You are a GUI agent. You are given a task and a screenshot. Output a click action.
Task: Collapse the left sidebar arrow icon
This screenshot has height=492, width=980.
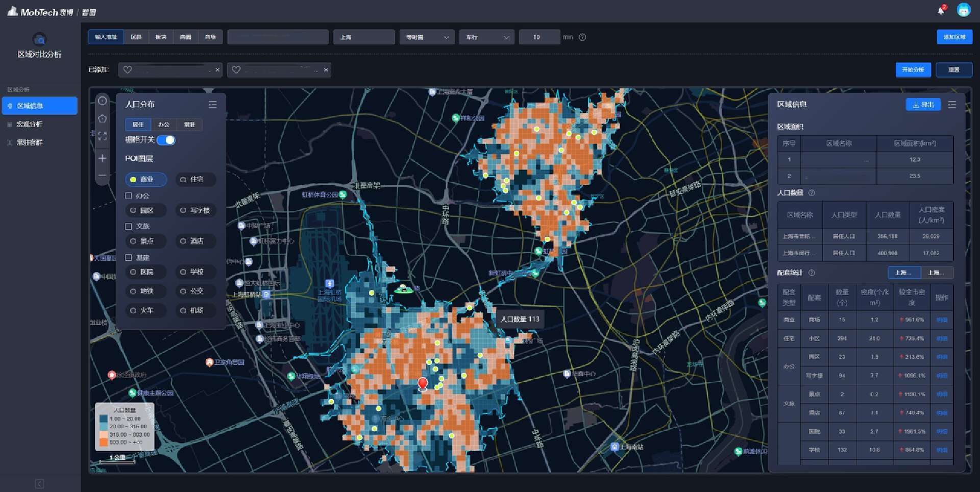(39, 483)
